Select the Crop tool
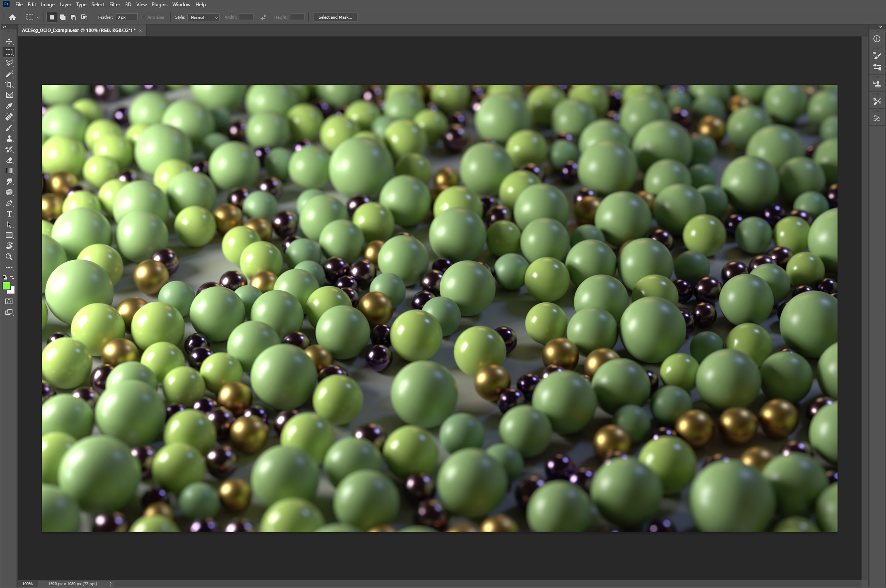This screenshot has height=588, width=886. coord(9,84)
